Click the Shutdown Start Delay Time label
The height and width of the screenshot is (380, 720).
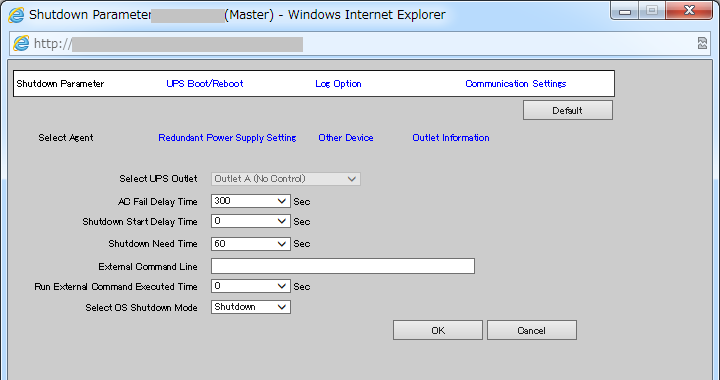[x=140, y=222]
